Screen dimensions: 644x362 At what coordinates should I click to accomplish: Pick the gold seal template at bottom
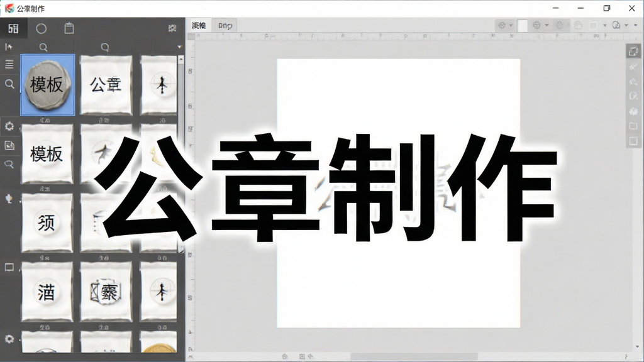click(158, 342)
